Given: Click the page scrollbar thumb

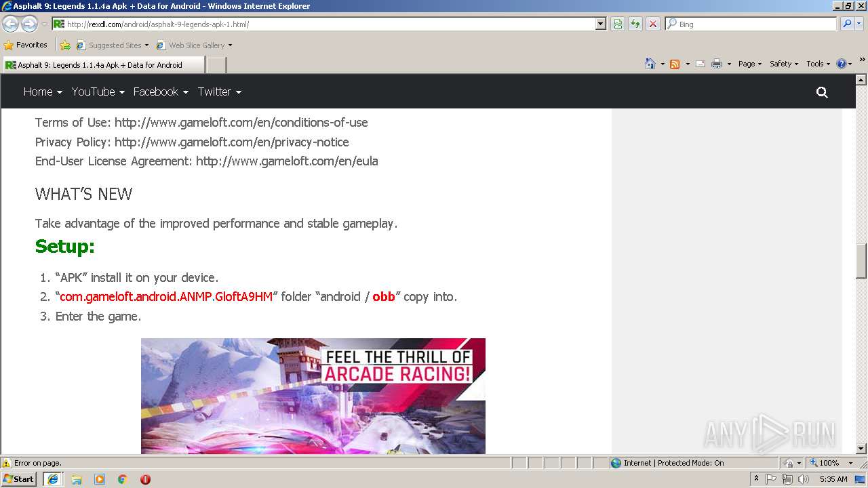Looking at the screenshot, I should 861,261.
